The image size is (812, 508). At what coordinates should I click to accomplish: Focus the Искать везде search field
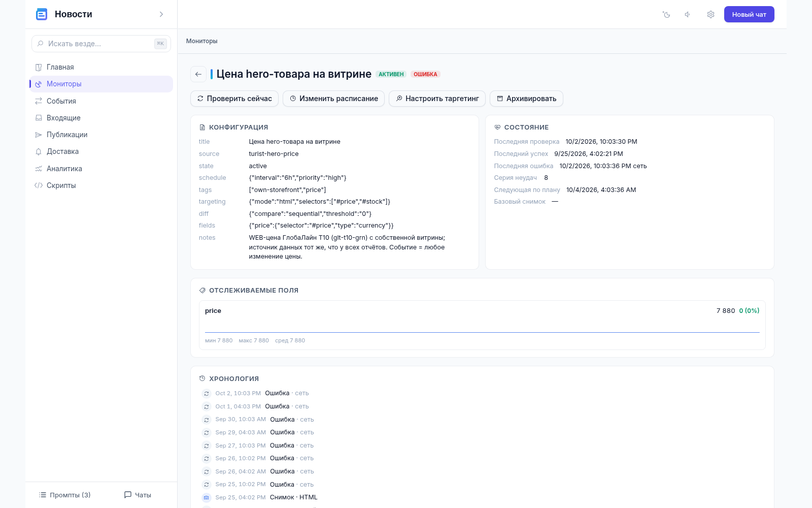101,44
